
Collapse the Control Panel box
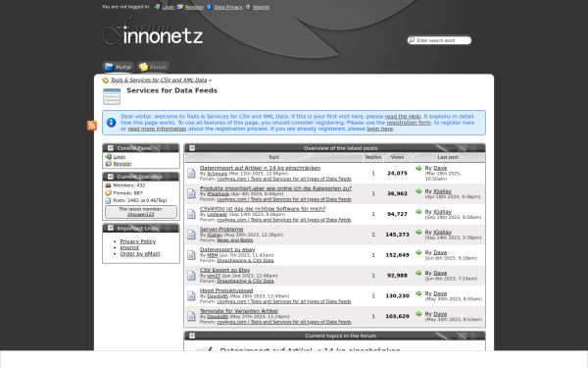pos(111,148)
